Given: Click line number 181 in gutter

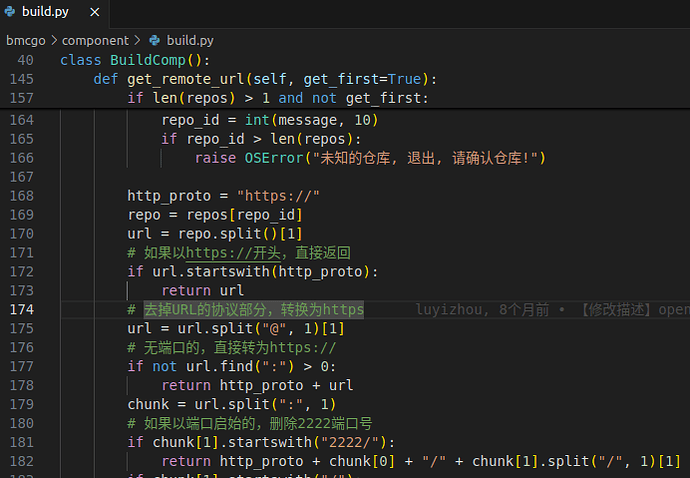Looking at the screenshot, I should [x=21, y=443].
